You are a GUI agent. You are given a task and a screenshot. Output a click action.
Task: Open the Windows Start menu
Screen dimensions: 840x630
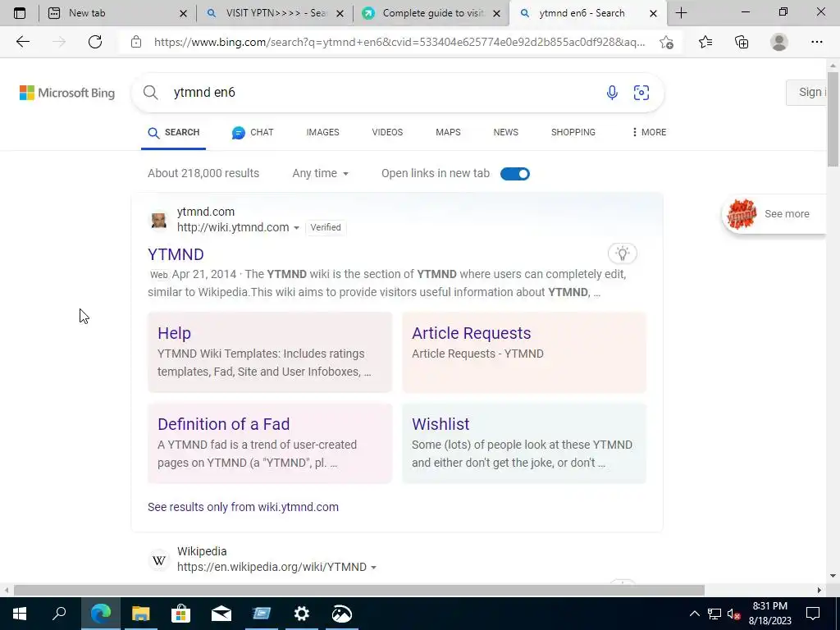[x=20, y=614]
